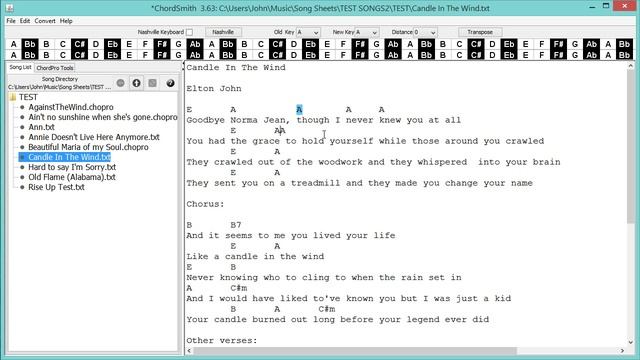Enable the Nashville Keyboard checkbox

pos(189,32)
